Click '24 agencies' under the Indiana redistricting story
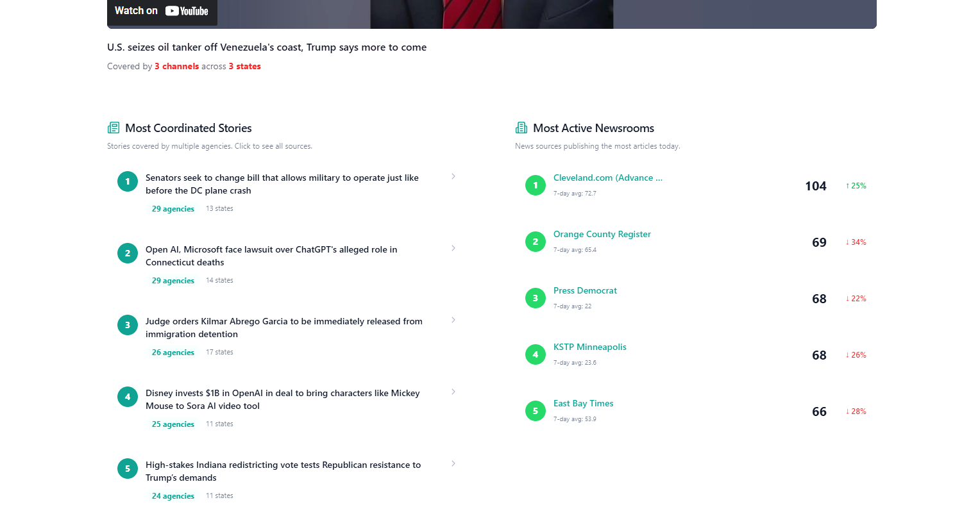980x507 pixels. click(x=173, y=496)
